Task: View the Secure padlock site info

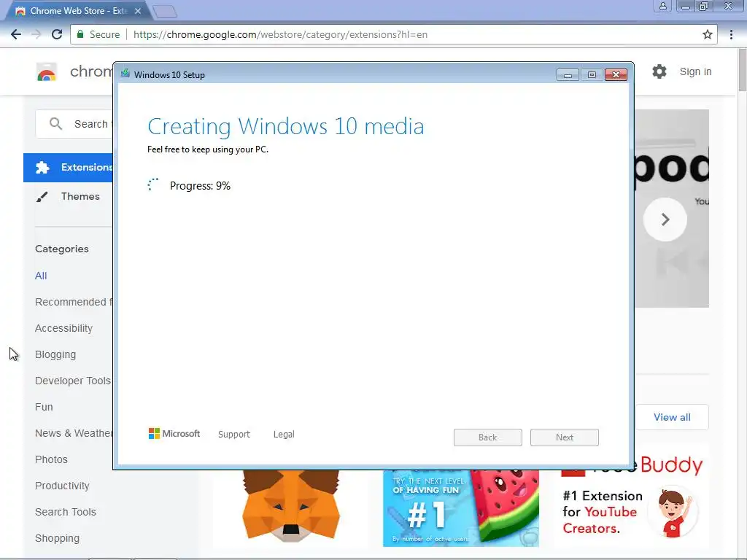Action: [80, 34]
